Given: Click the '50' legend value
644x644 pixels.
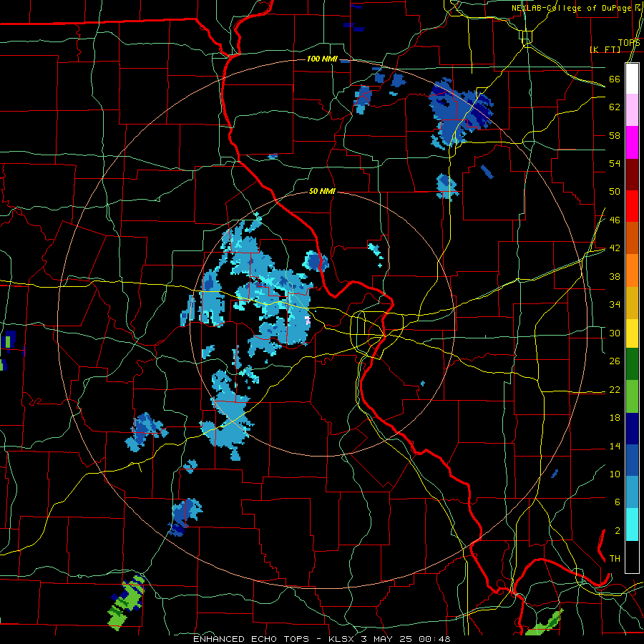Looking at the screenshot, I should coord(615,192).
